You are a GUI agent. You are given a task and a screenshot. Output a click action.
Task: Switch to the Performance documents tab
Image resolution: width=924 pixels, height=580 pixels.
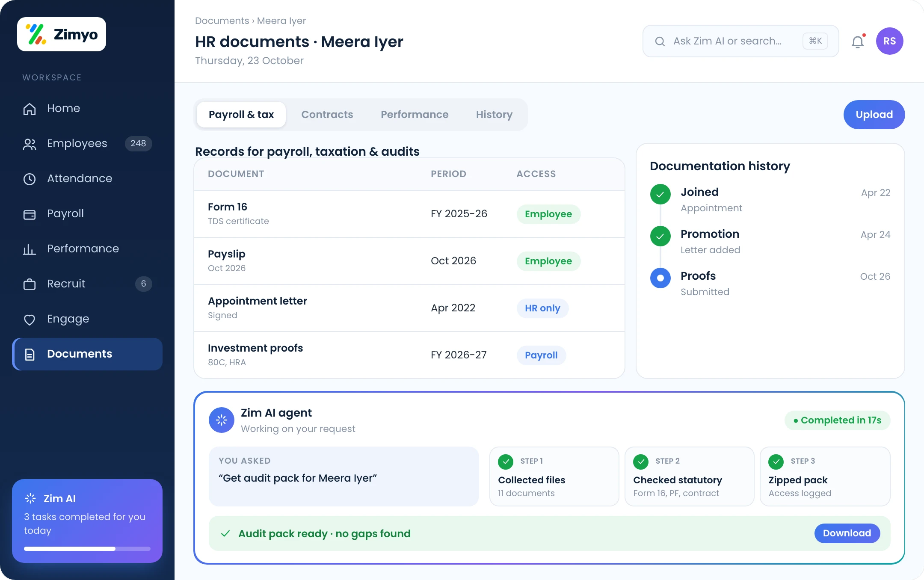pos(415,115)
